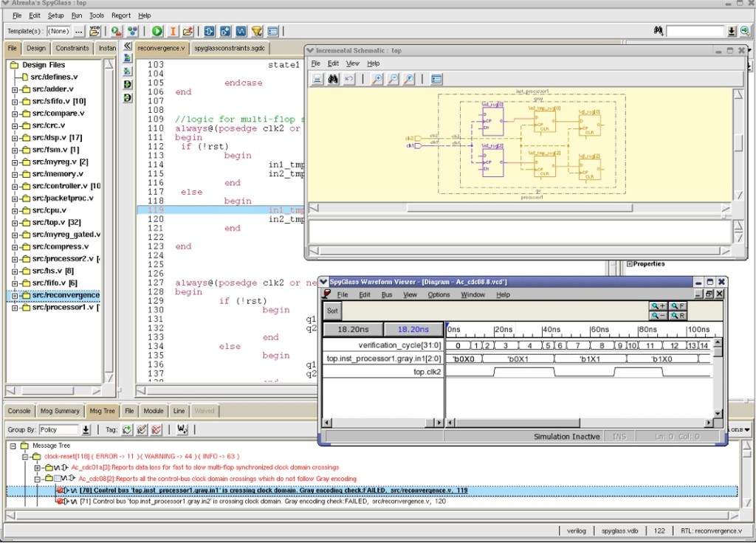Click the folder with red arrow icon
This screenshot has width=756, height=543.
(x=188, y=31)
